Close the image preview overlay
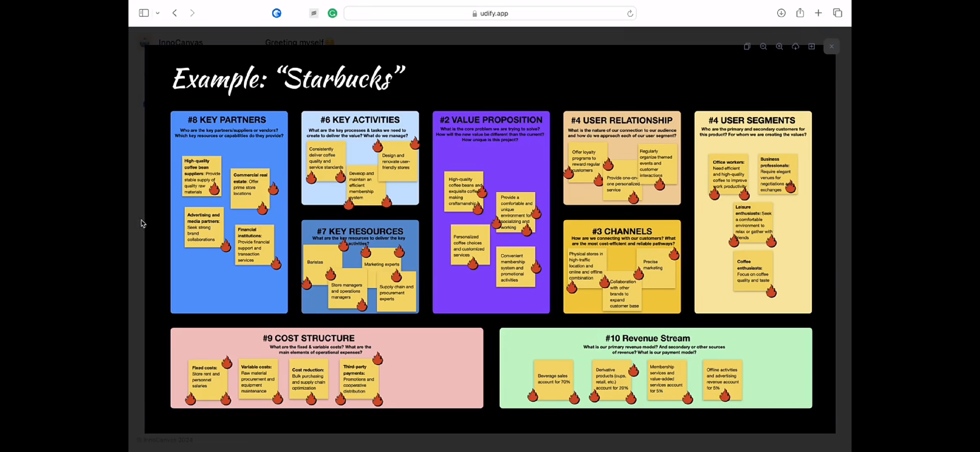This screenshot has height=452, width=980. [x=831, y=46]
